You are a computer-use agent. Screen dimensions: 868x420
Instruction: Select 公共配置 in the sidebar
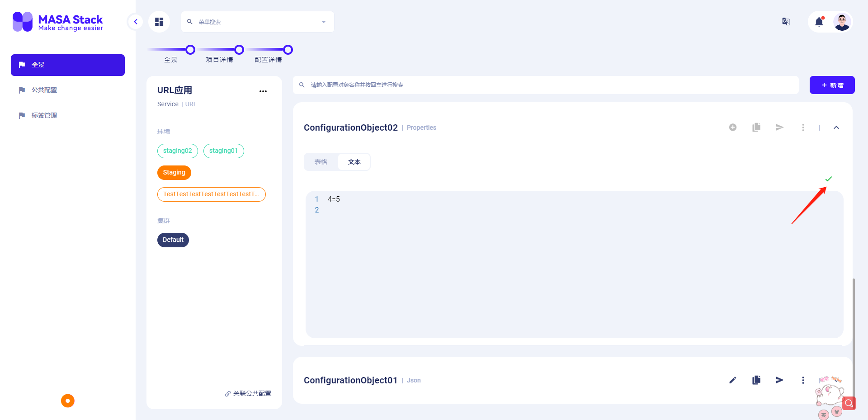point(44,90)
